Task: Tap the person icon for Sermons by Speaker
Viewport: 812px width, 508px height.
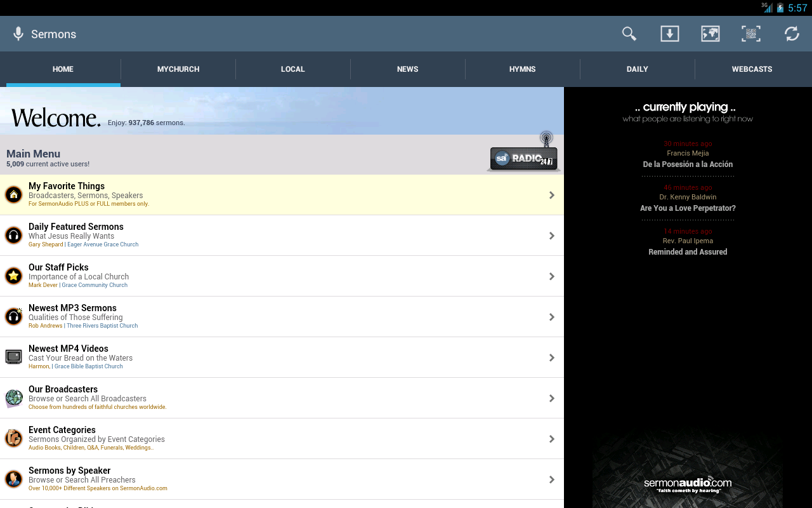Action: click(13, 479)
